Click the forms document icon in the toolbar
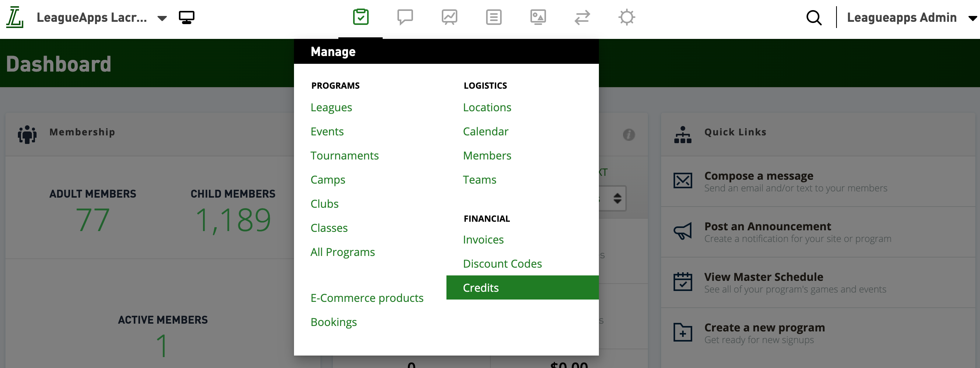This screenshot has width=980, height=368. [x=494, y=17]
